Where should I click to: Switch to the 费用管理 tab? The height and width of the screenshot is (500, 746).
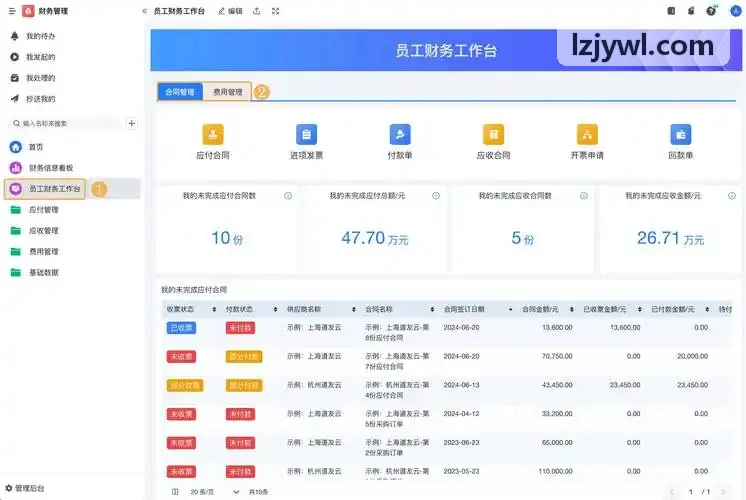(x=227, y=92)
